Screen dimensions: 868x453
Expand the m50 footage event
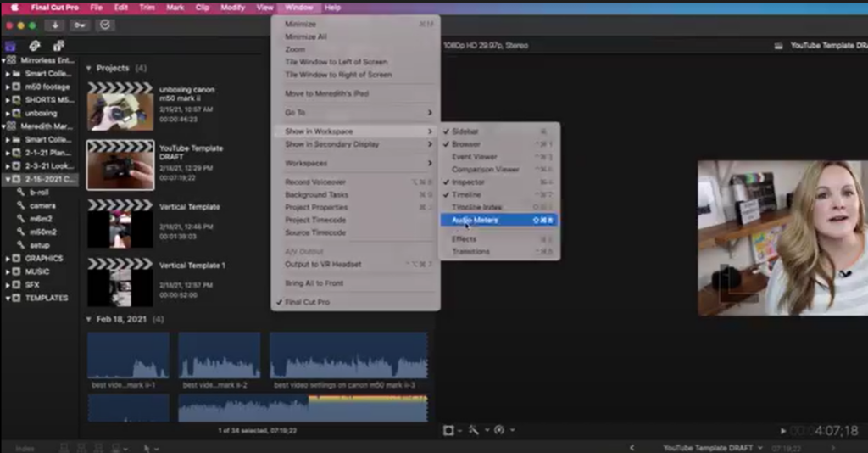pos(8,87)
